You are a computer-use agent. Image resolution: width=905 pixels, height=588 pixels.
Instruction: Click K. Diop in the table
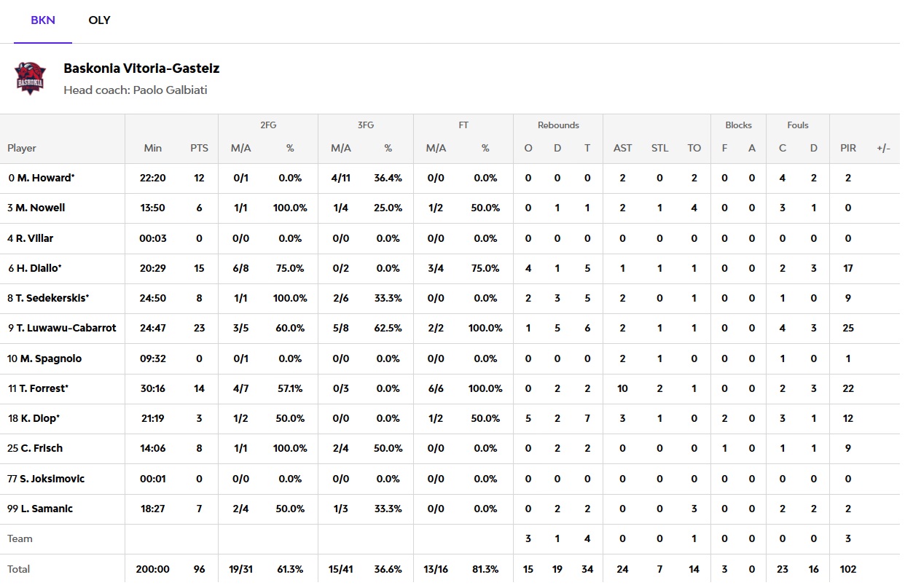(38, 418)
